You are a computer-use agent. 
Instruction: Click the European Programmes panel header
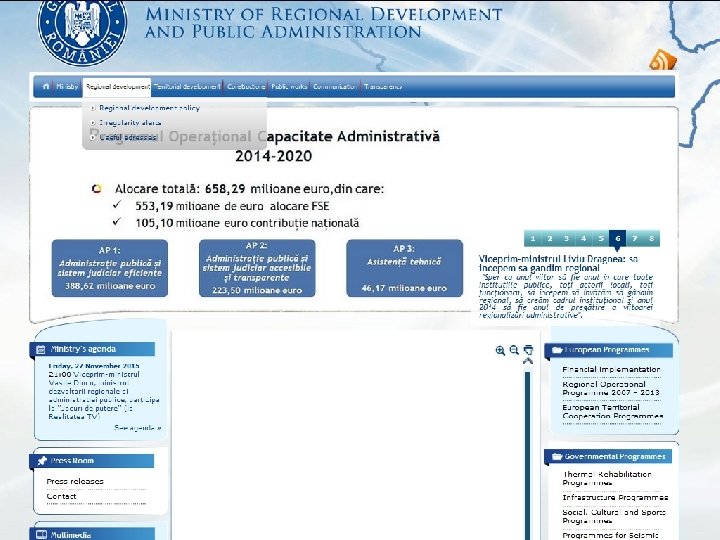[x=608, y=350]
